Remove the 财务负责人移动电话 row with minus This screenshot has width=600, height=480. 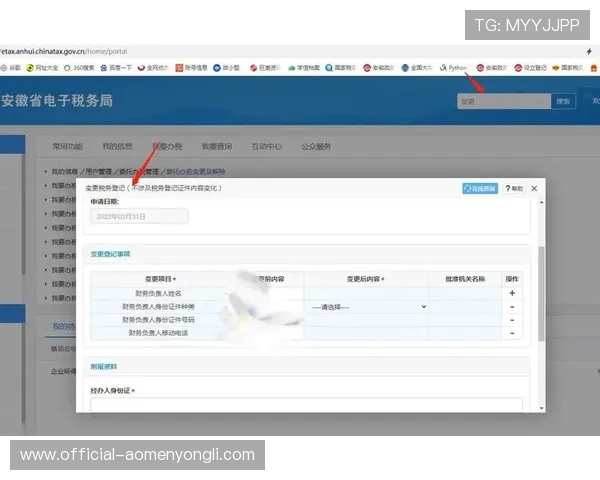[x=512, y=333]
